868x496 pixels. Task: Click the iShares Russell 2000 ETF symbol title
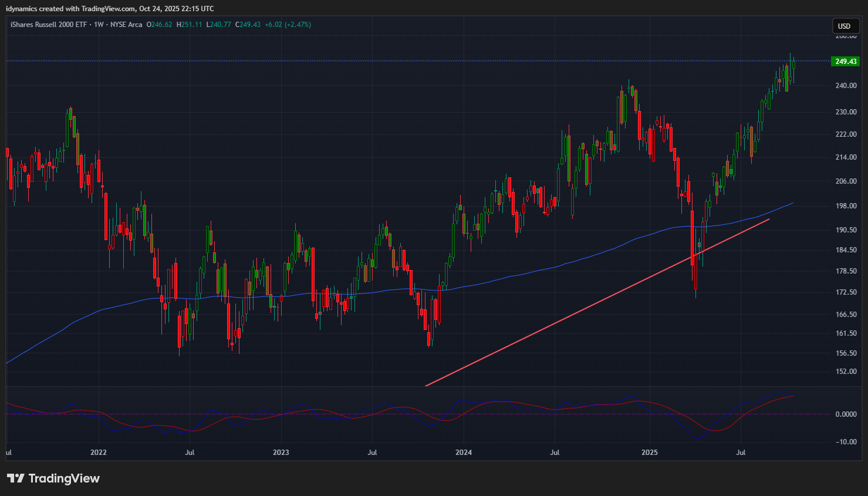click(49, 25)
